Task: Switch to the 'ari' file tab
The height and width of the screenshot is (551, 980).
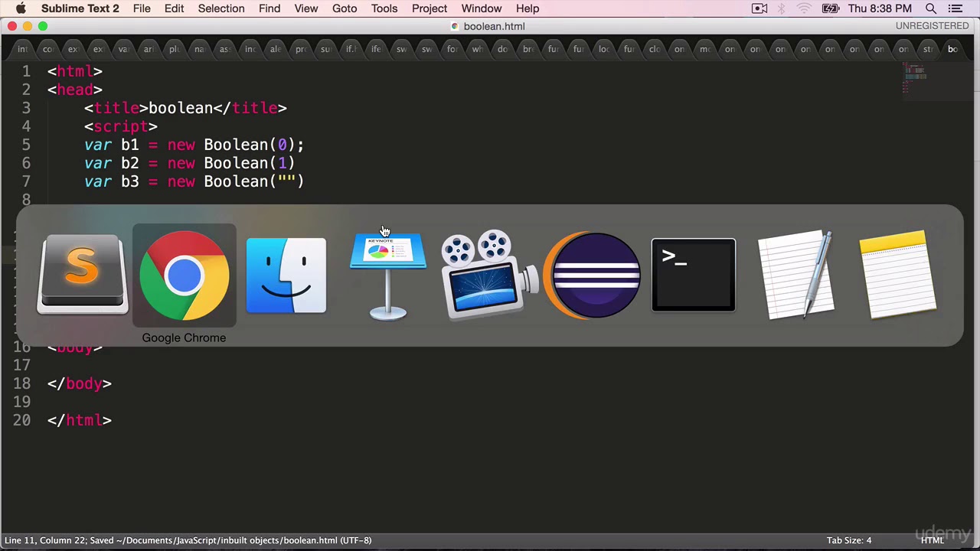Action: (149, 49)
